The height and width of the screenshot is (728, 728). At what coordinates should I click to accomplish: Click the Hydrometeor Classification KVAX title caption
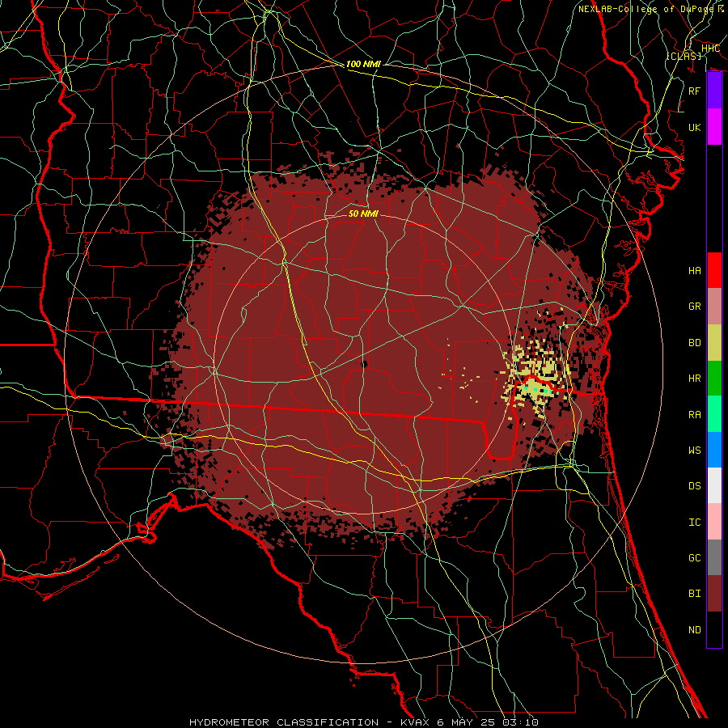tap(364, 722)
